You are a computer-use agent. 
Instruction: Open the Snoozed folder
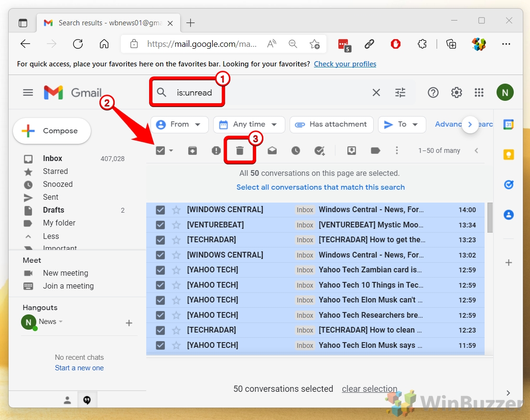(x=57, y=184)
